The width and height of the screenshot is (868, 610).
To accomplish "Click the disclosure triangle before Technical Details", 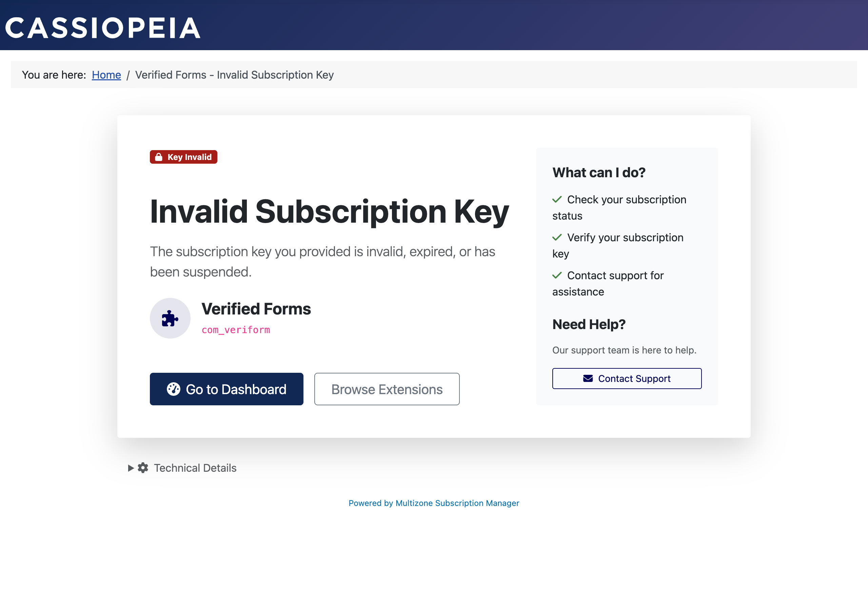I will [x=131, y=468].
